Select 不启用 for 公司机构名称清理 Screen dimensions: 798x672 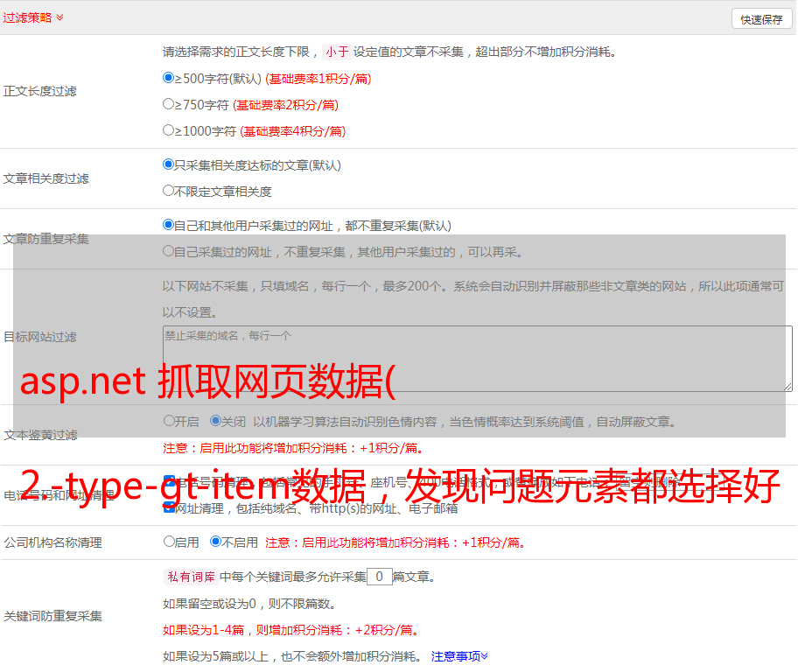click(216, 542)
